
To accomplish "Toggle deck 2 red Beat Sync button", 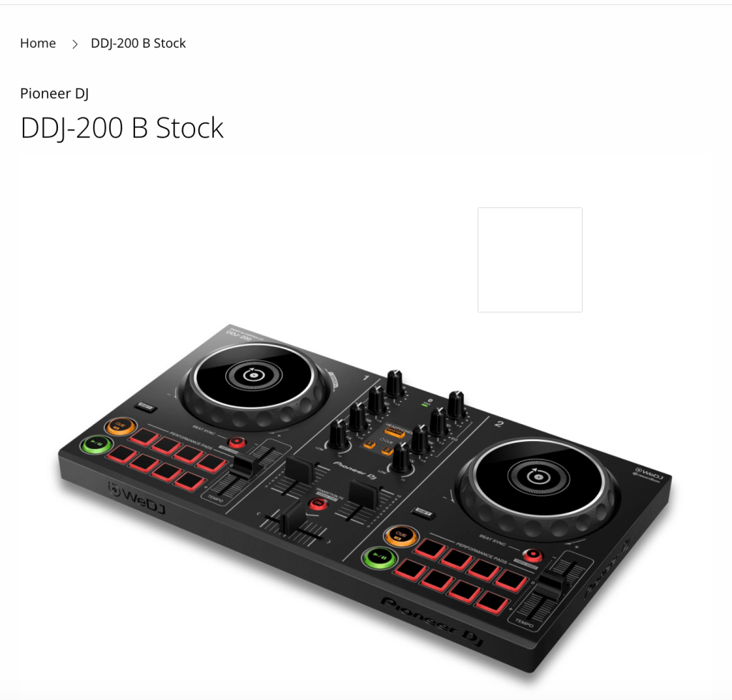I will tap(532, 556).
